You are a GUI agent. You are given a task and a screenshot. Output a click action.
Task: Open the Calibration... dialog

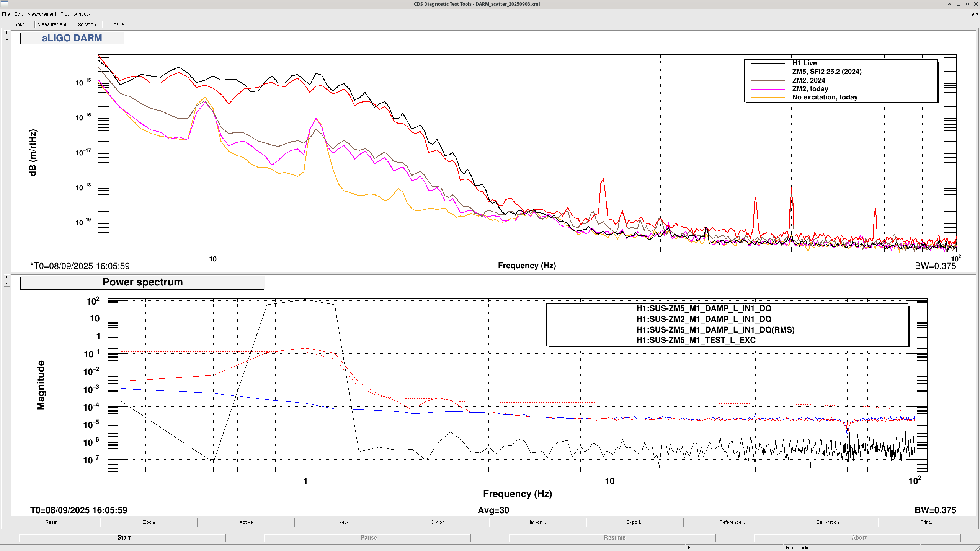click(829, 522)
